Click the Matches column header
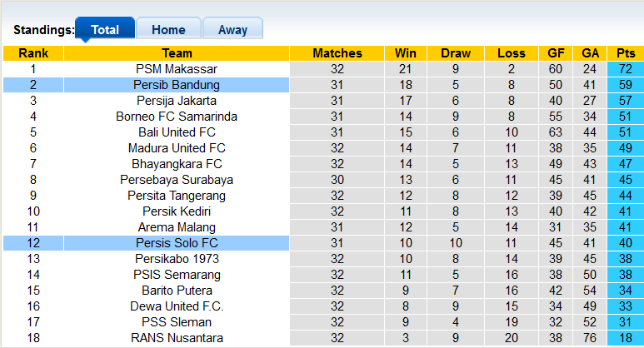 click(337, 53)
